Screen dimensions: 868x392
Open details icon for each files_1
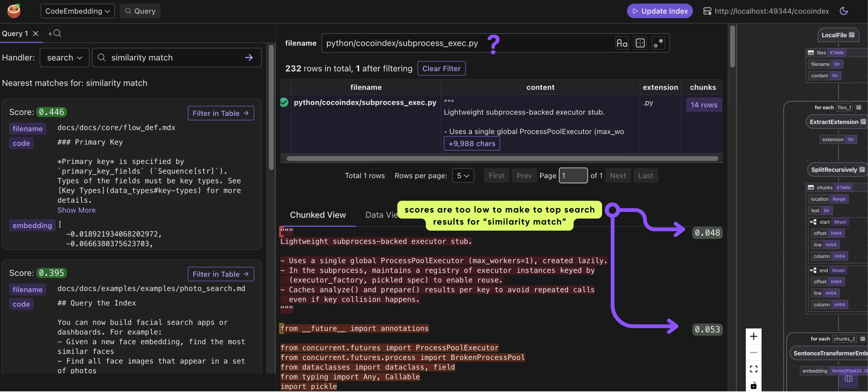point(858,107)
